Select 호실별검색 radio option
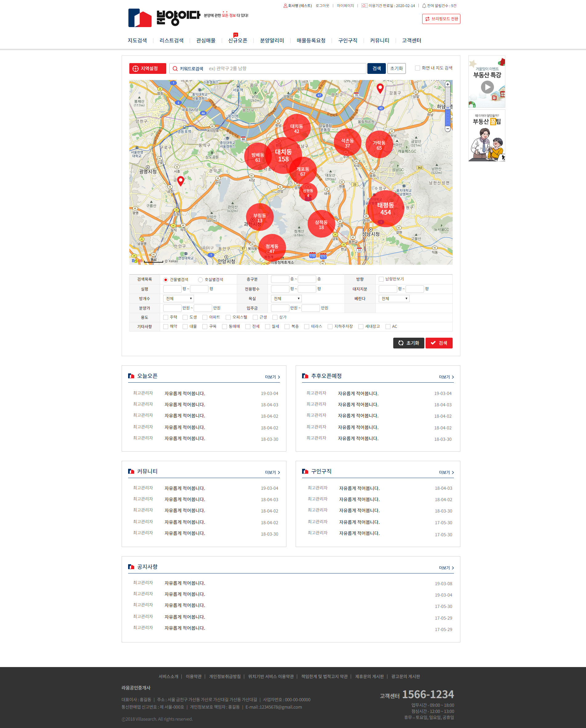This screenshot has width=586, height=728. [200, 280]
